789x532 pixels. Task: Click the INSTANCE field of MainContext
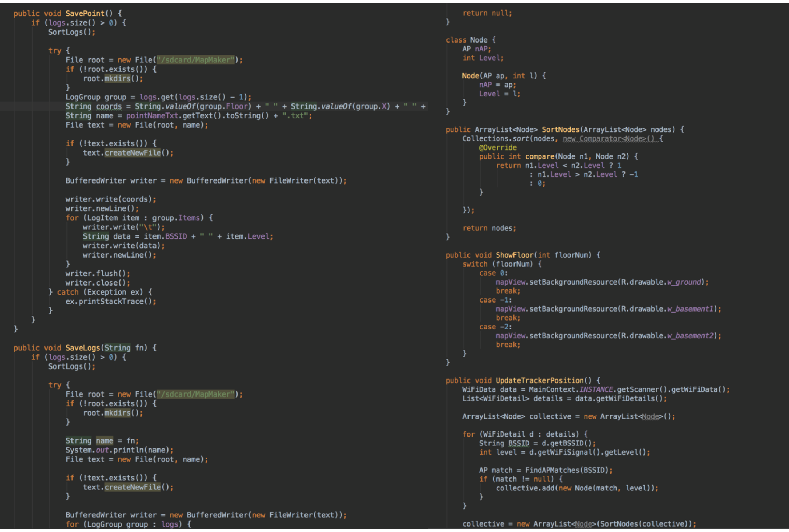click(596, 389)
